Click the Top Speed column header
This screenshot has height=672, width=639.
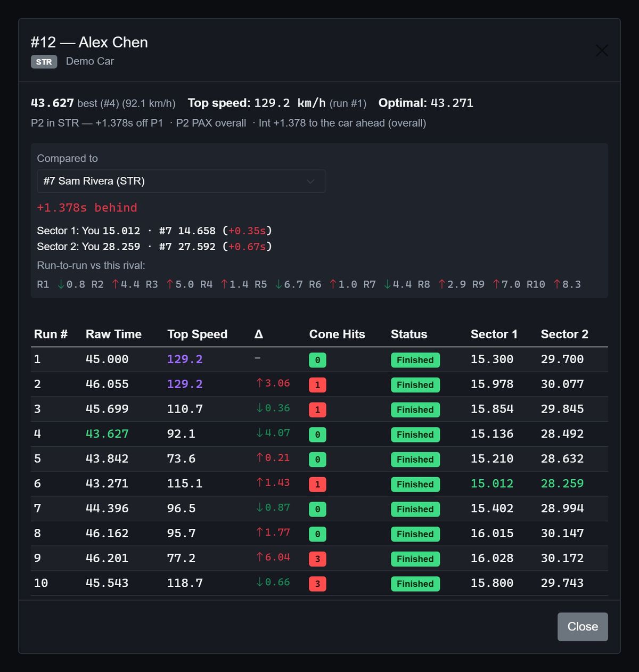coord(197,334)
